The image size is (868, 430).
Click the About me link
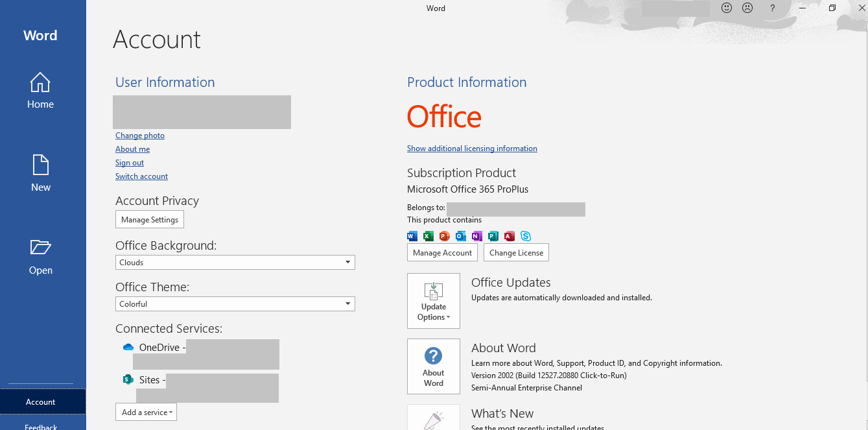[x=132, y=149]
